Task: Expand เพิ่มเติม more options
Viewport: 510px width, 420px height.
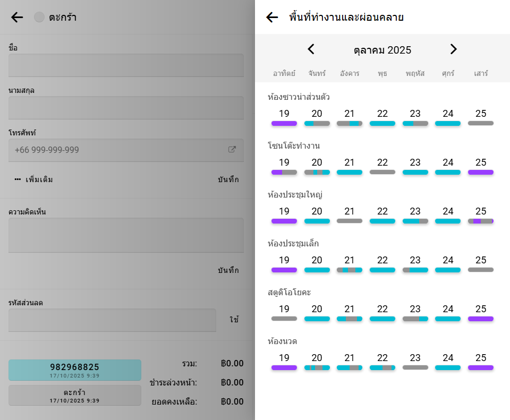Action: [x=34, y=179]
